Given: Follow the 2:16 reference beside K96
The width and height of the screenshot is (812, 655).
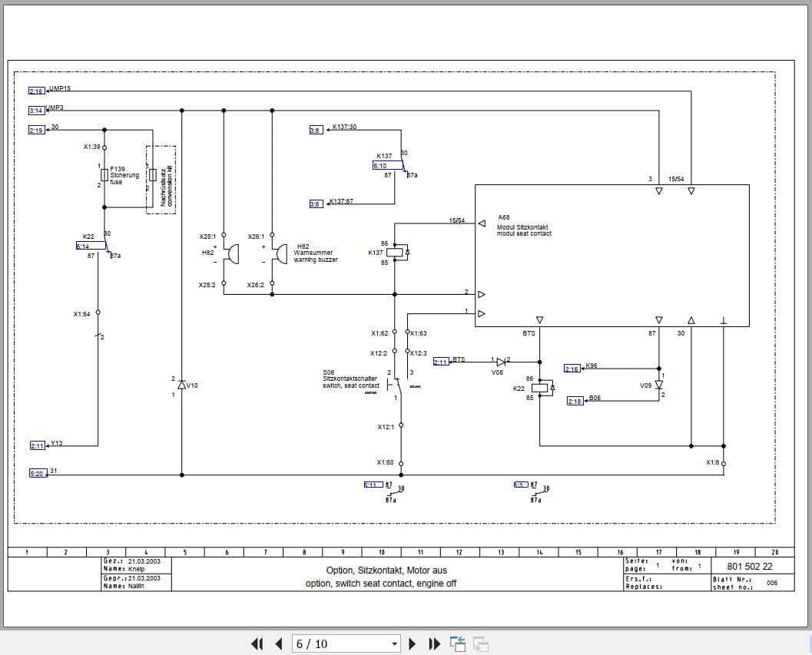Looking at the screenshot, I should (572, 369).
